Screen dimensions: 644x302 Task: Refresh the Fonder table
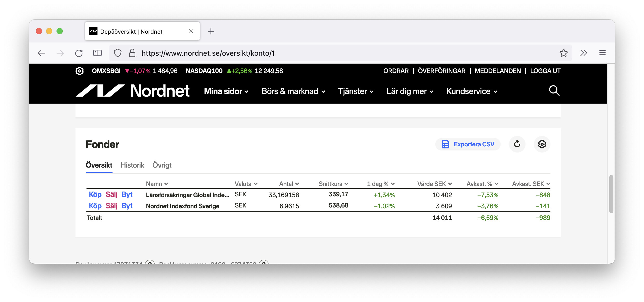coord(517,144)
